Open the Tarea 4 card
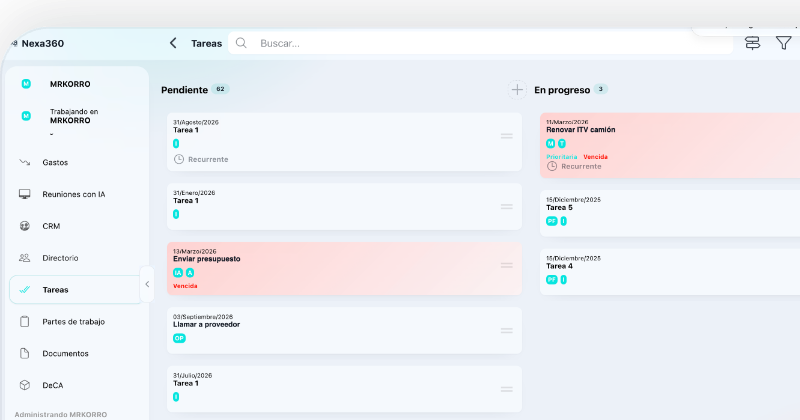This screenshot has height=420, width=800. 670,272
